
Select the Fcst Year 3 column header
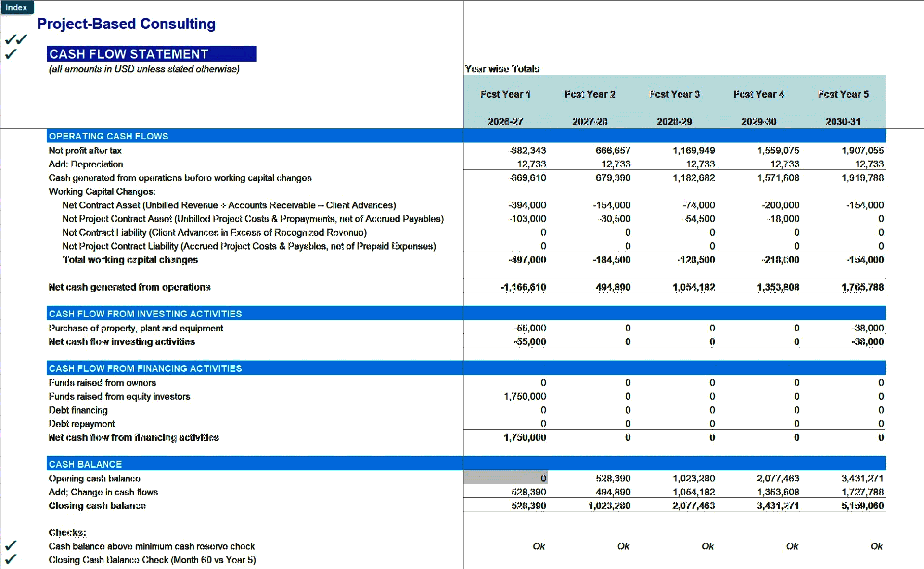pos(674,94)
